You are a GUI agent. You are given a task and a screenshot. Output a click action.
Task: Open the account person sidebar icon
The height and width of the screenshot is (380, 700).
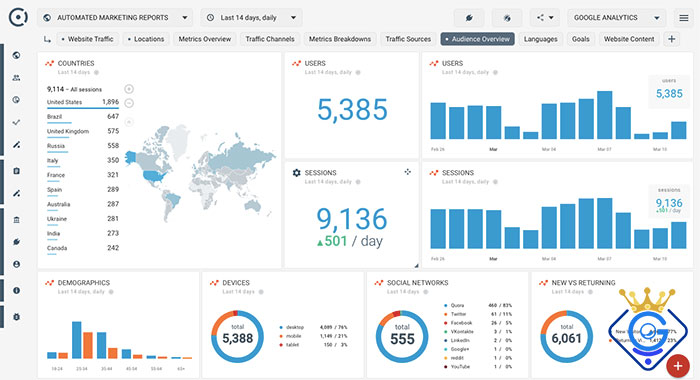click(x=17, y=264)
